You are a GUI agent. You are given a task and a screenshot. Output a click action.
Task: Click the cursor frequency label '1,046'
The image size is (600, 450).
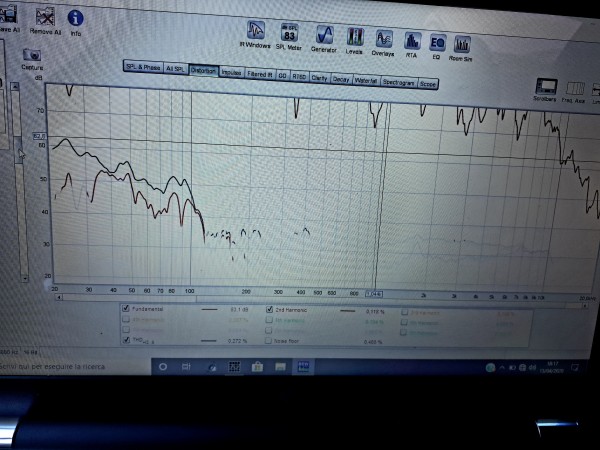click(x=374, y=294)
